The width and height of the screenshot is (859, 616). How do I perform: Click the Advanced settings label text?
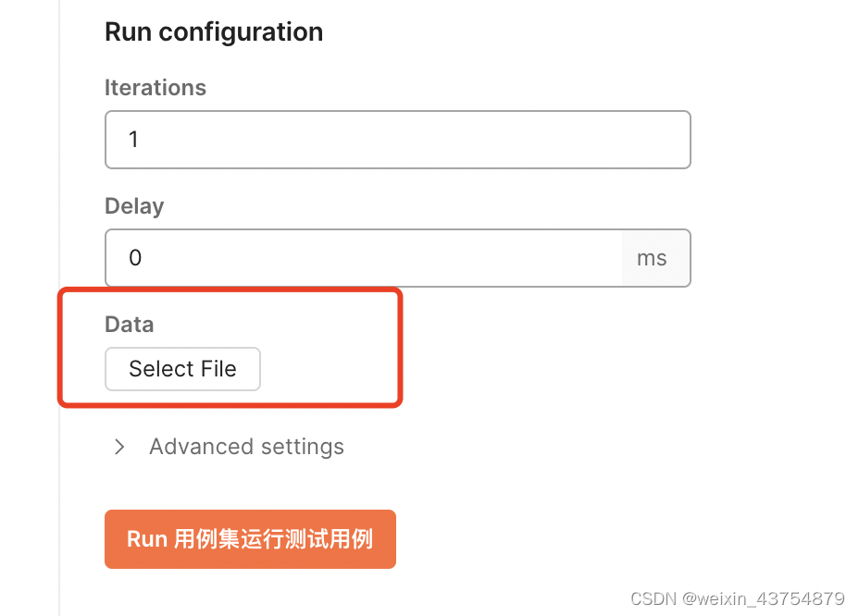[x=246, y=448]
